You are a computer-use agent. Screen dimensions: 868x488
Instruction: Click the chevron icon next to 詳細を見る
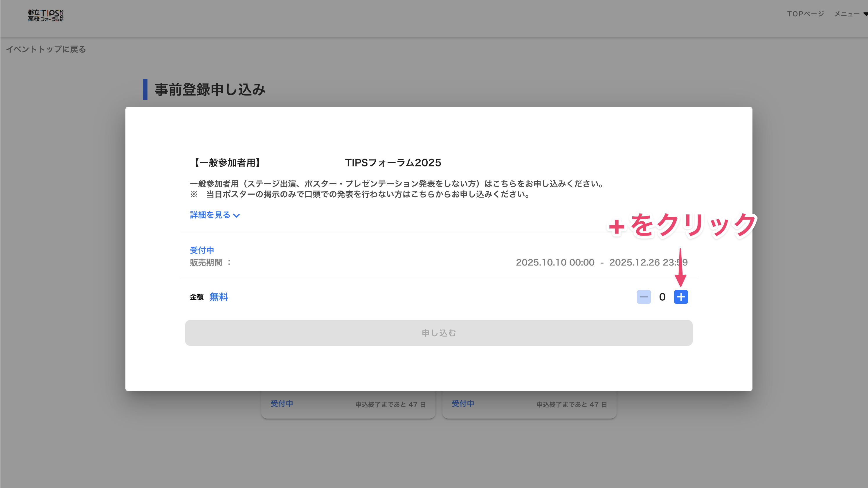click(237, 215)
